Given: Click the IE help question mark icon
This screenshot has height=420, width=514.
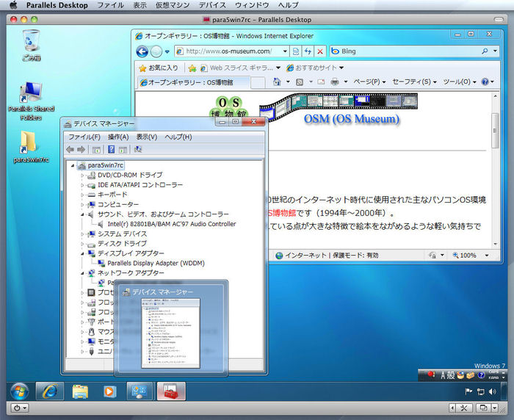Looking at the screenshot, I should (x=485, y=82).
